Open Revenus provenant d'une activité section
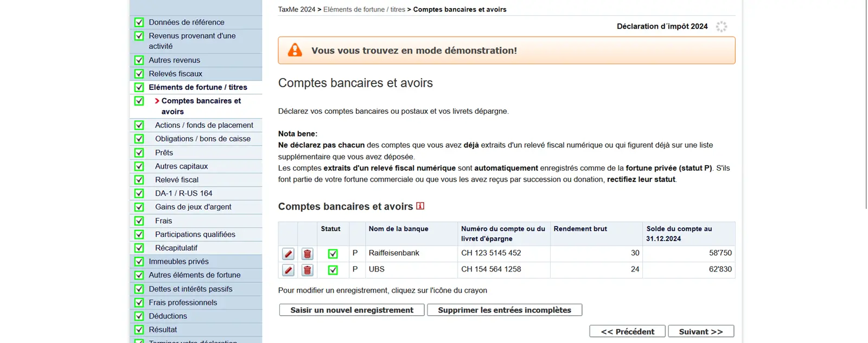Screen dimensions: 868x343 click(x=192, y=41)
